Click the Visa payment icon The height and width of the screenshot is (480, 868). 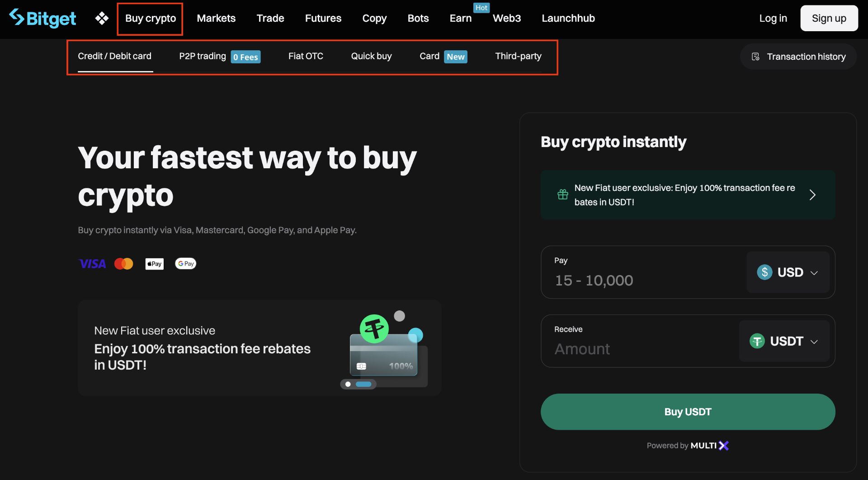92,264
